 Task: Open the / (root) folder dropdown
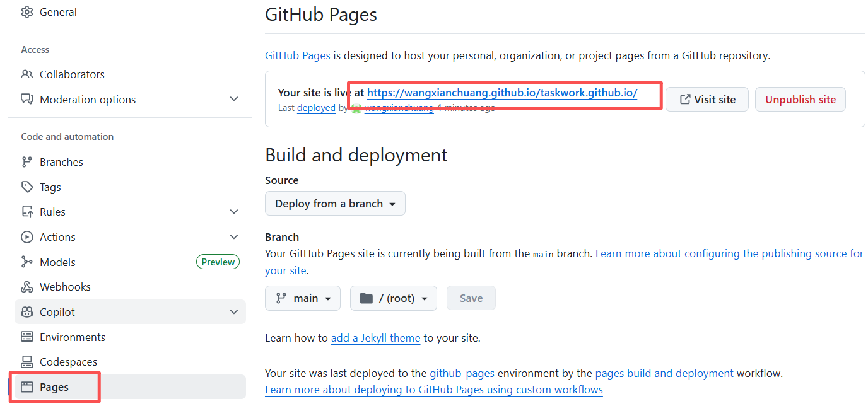394,298
